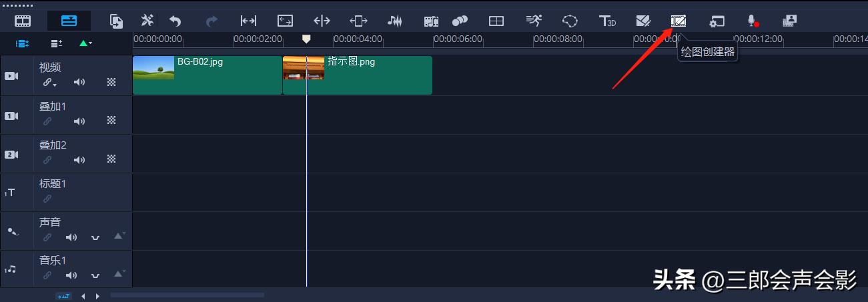Screen dimensions: 868x302
Task: Expand the 声音 track options triangle
Action: pyautogui.click(x=119, y=236)
